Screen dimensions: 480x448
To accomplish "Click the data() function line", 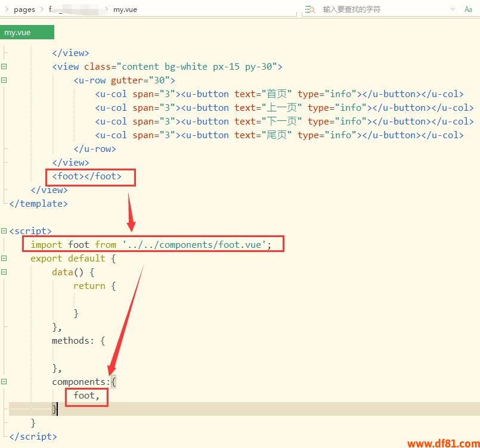I will (73, 272).
